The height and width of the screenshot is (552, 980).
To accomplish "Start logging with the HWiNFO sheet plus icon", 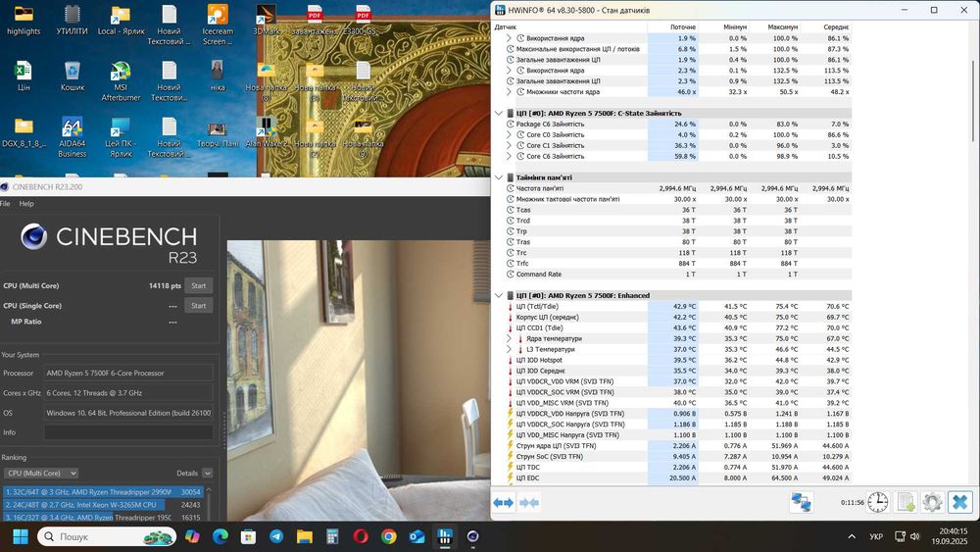I will coord(905,503).
